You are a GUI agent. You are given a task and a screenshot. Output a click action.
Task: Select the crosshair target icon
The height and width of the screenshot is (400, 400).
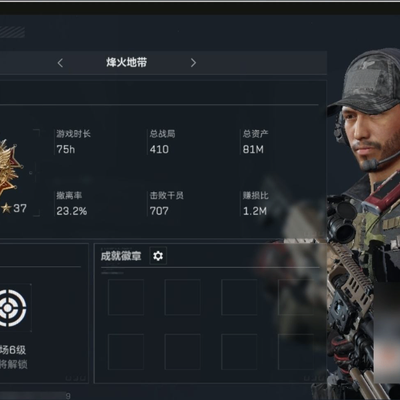pos(13,308)
